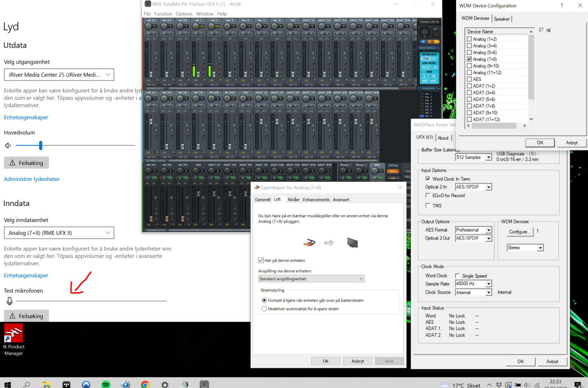
Task: Switch to Speaker tab in WDM Device Configuration
Action: coord(502,19)
